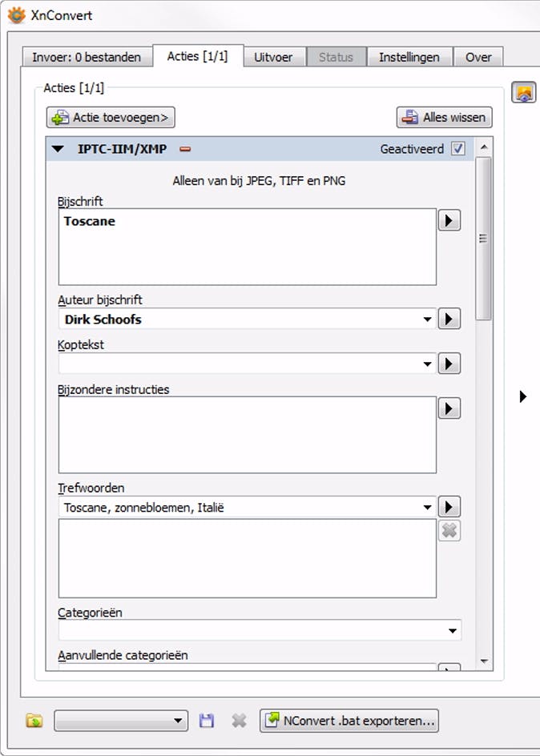Click the Alles wissen button
The image size is (540, 756).
point(445,117)
